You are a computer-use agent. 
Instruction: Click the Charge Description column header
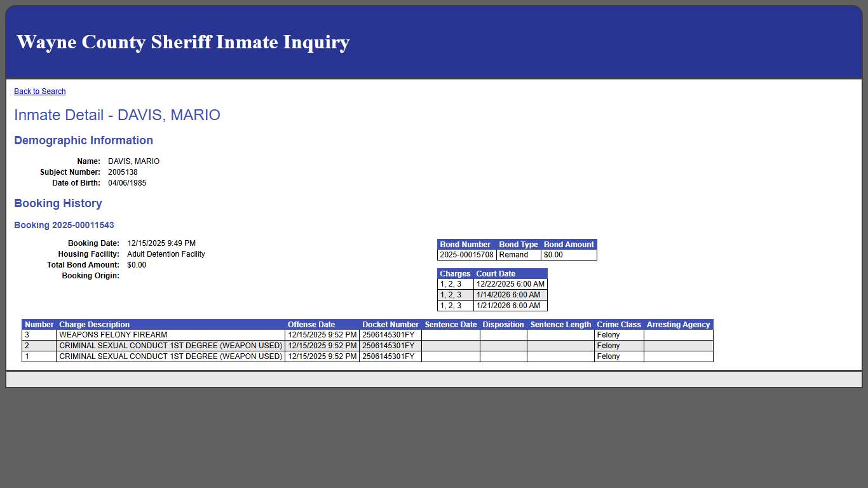click(94, 325)
